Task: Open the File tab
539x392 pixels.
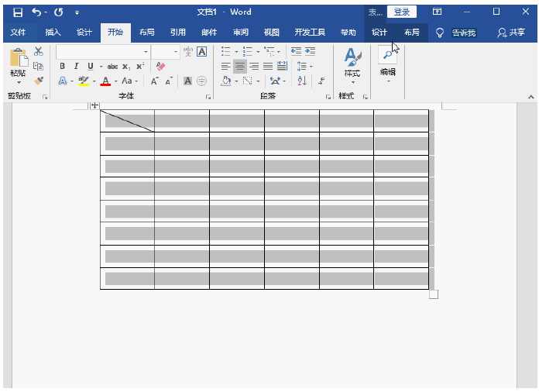Action: (18, 33)
